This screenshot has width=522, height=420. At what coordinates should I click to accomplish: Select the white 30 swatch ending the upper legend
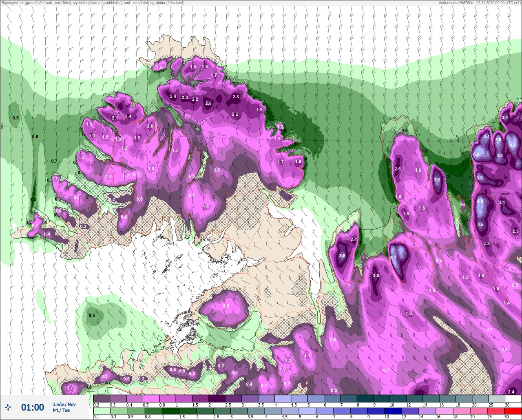(513, 398)
